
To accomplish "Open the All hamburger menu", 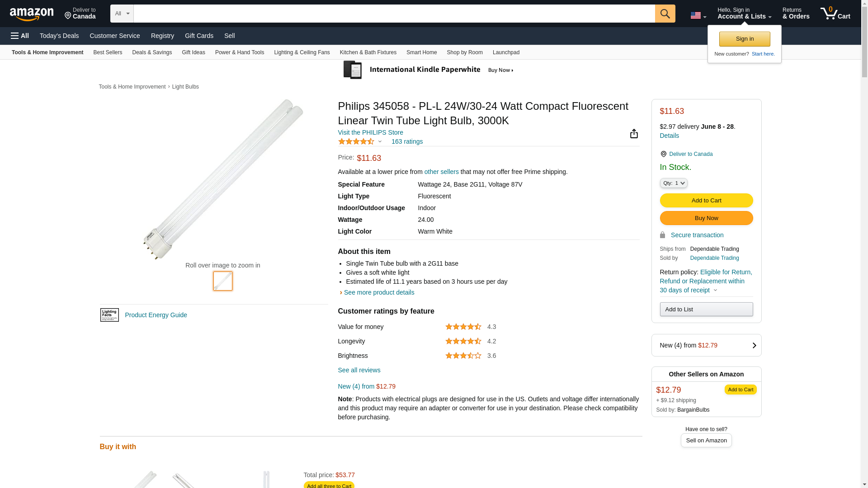I will (20, 36).
